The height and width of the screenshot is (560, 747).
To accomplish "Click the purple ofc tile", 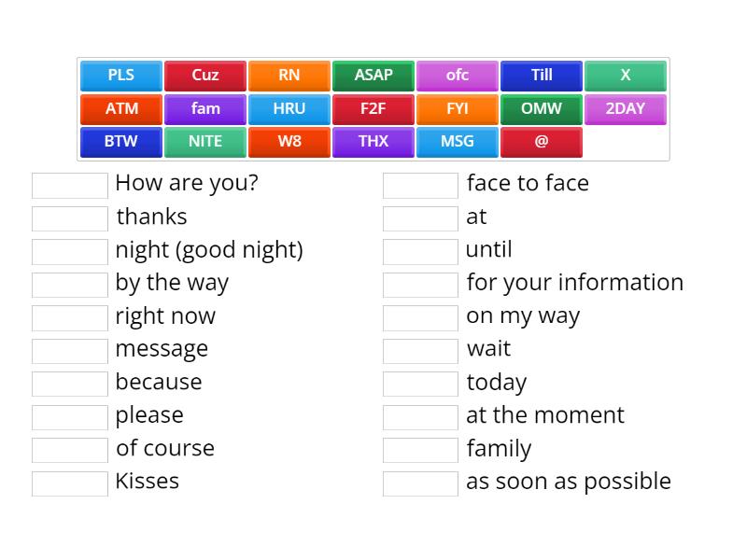I will 458,76.
